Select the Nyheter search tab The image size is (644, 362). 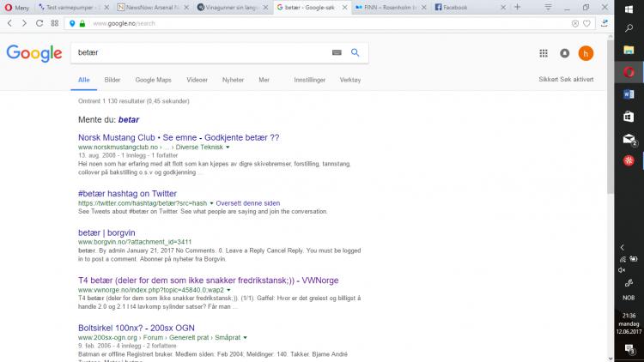[233, 80]
